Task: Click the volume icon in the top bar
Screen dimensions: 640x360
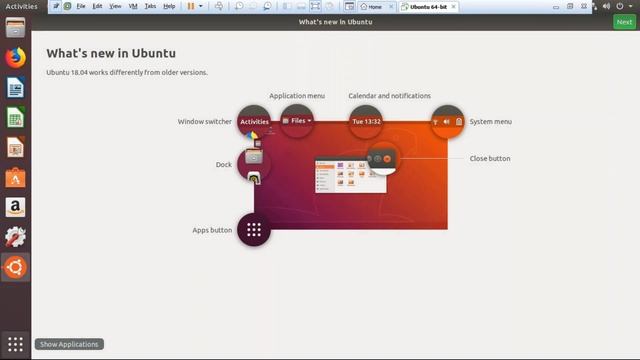Action: [607, 6]
